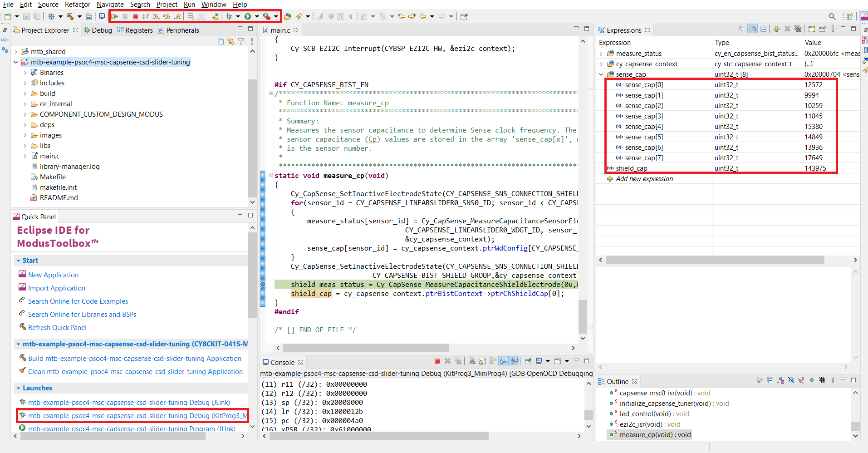Image resolution: width=868 pixels, height=453 pixels.
Task: Click the green Run launch icon
Action: click(248, 17)
